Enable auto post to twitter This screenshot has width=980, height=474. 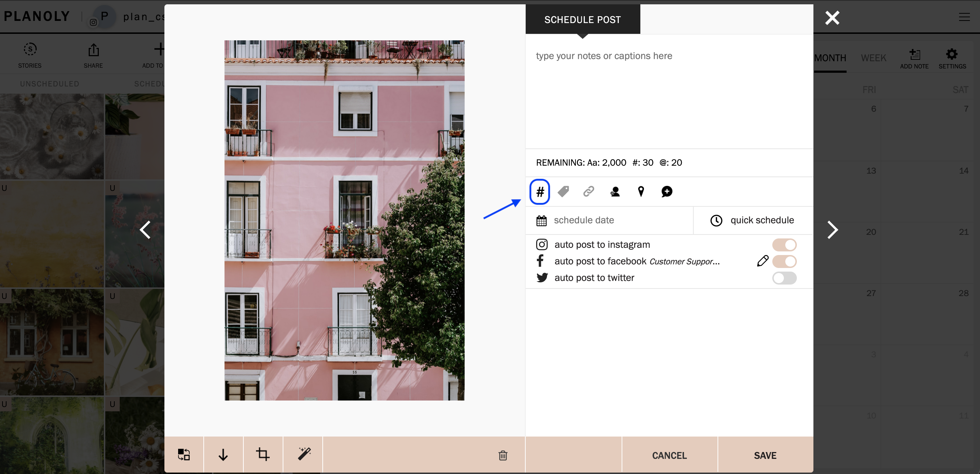tap(784, 278)
